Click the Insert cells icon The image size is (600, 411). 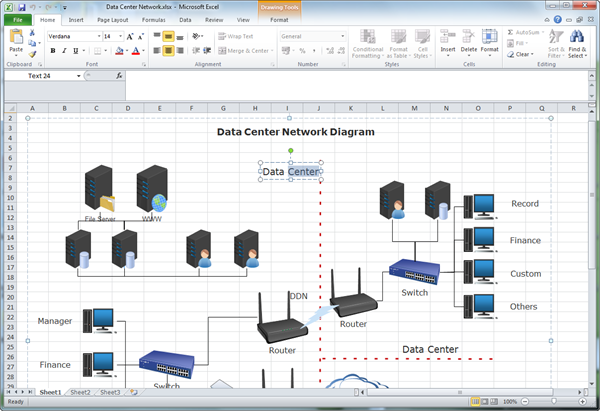coord(447,37)
